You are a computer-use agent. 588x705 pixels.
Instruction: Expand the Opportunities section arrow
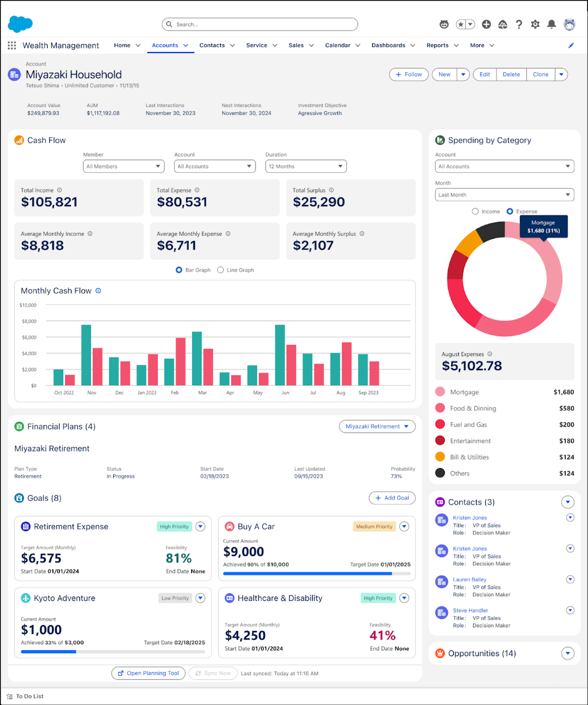(x=568, y=653)
